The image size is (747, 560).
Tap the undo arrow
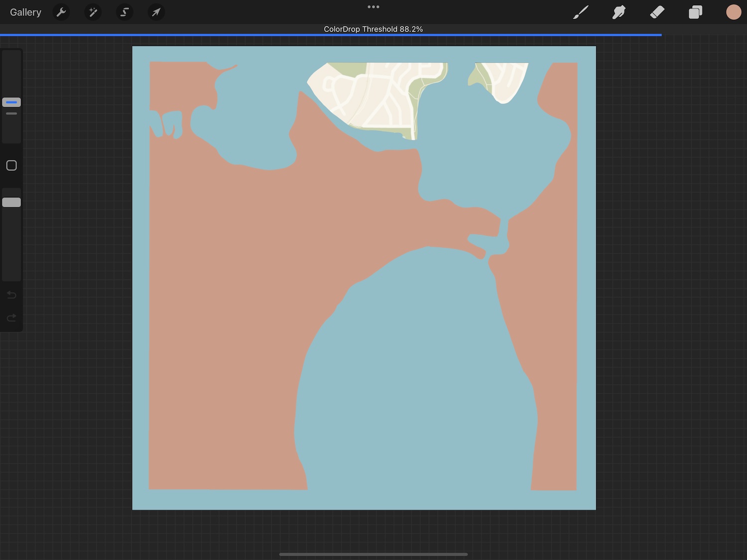[11, 294]
